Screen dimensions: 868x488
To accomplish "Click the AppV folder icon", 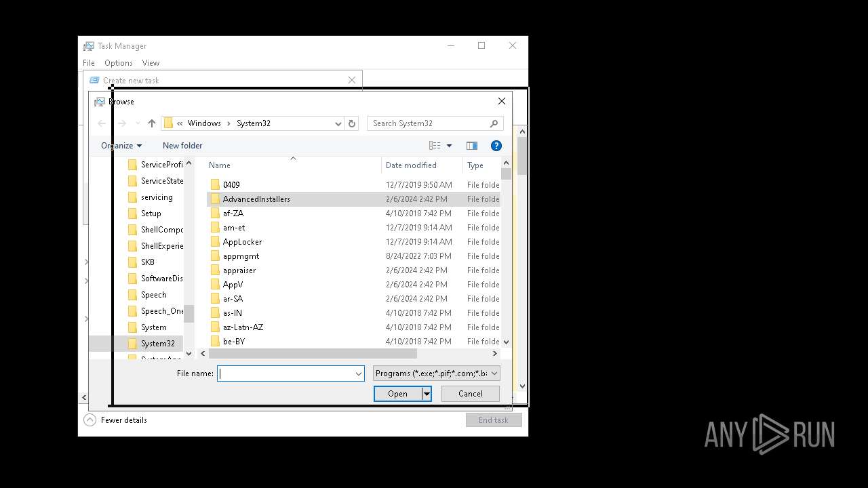I will [x=215, y=285].
